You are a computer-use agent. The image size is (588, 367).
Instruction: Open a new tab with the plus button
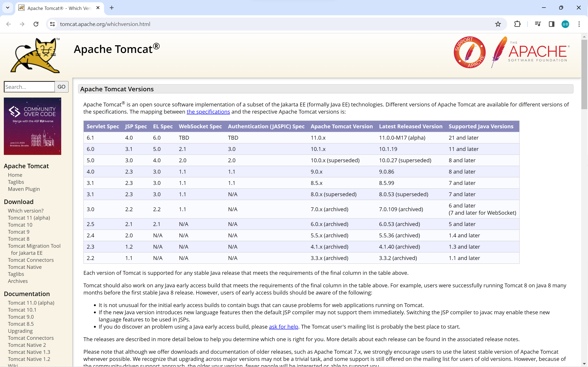coord(112,8)
